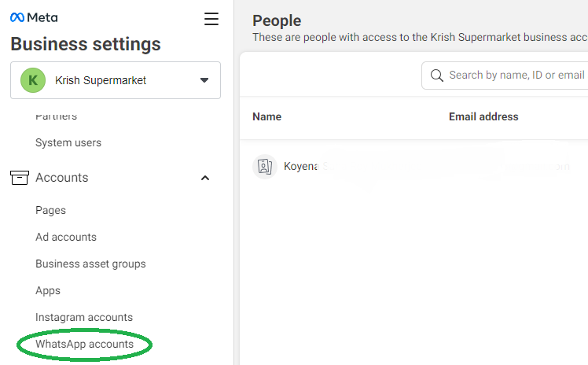The image size is (588, 365).
Task: Click the People page heading
Action: click(x=277, y=20)
